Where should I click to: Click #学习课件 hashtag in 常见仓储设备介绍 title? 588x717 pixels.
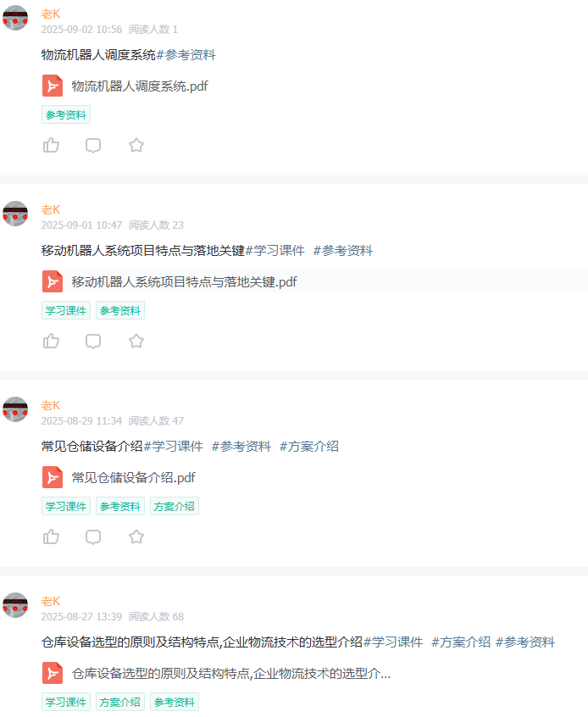point(174,447)
